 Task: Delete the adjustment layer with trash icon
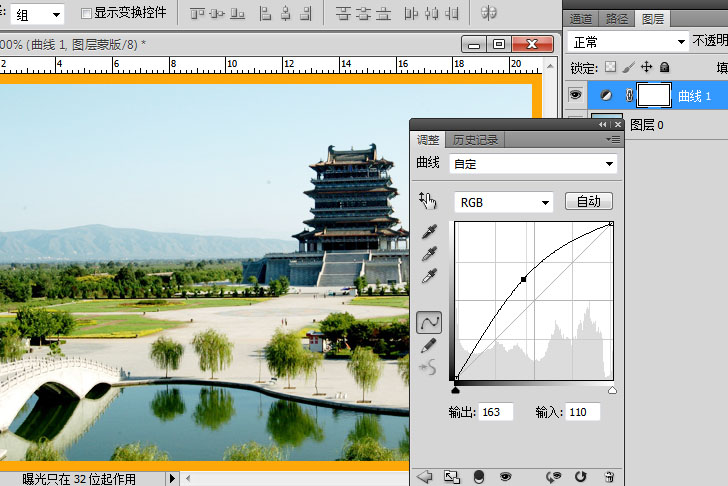pyautogui.click(x=610, y=477)
